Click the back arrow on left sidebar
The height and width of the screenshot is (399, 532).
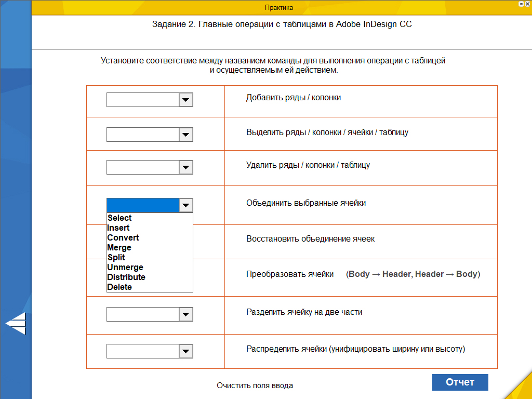click(16, 323)
